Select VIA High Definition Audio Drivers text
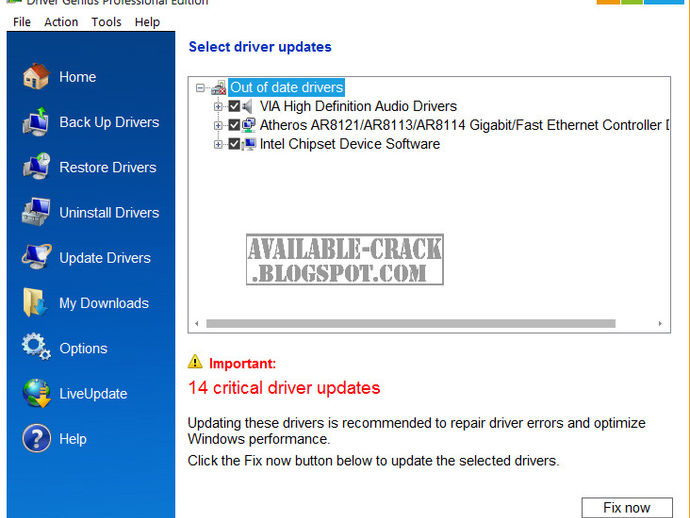Screen dimensions: 690x518 [x=358, y=106]
